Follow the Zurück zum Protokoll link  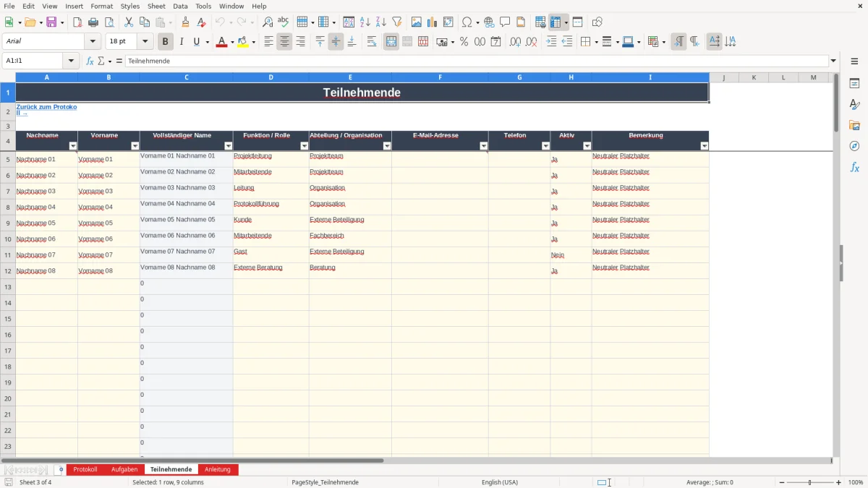(46, 110)
